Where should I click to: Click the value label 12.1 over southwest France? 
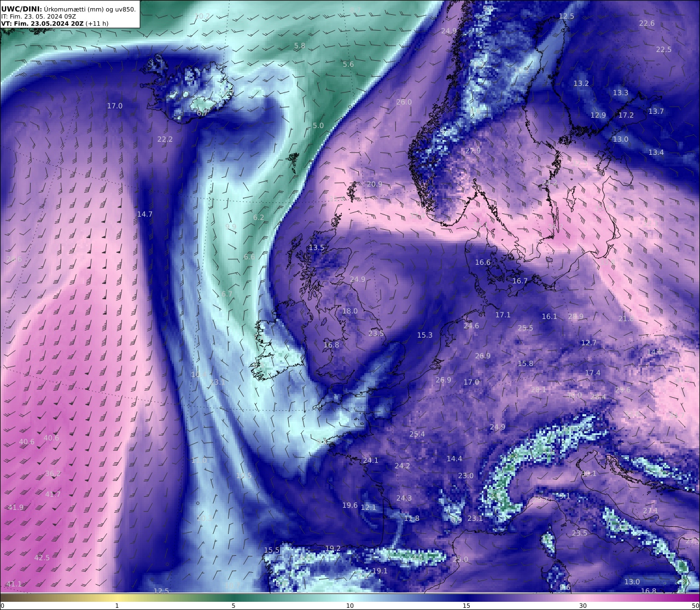coord(368,508)
